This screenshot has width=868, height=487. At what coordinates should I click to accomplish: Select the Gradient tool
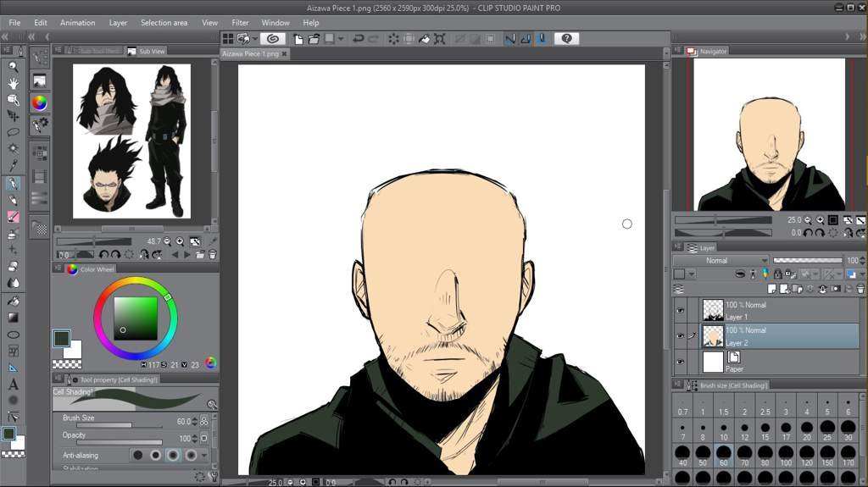point(14,318)
